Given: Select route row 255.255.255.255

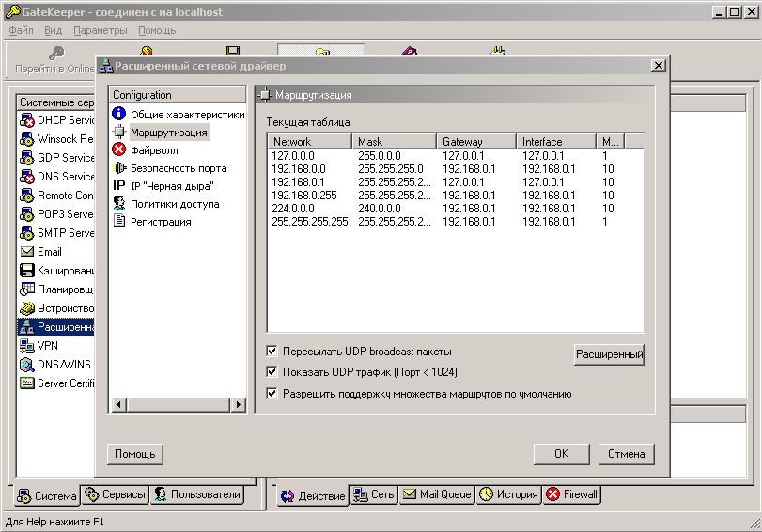Looking at the screenshot, I should click(x=456, y=222).
